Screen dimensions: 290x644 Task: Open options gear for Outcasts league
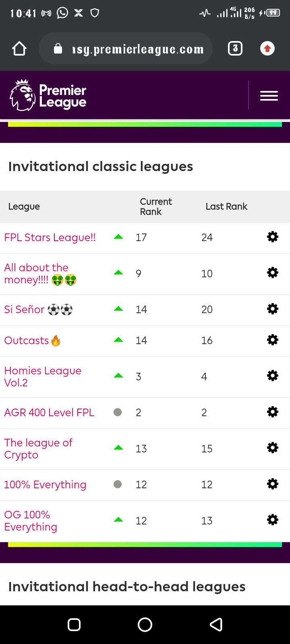tap(273, 340)
